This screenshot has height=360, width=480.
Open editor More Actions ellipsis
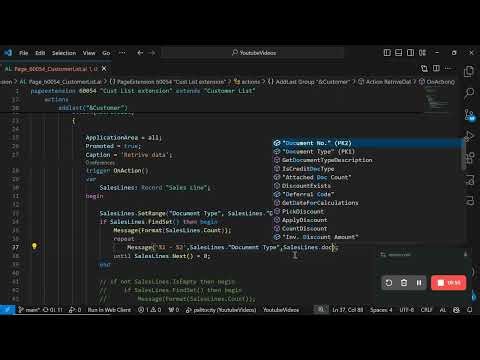pyautogui.click(x=448, y=68)
